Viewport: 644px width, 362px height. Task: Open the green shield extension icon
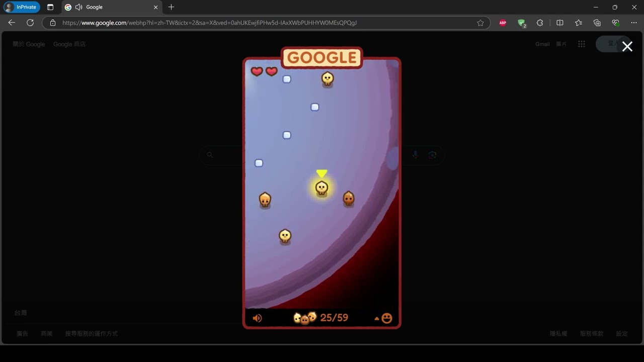(x=522, y=23)
